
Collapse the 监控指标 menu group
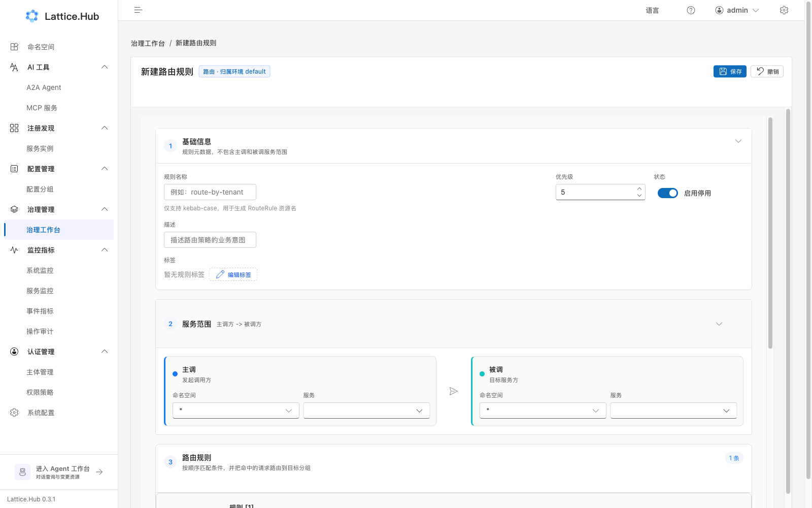coord(105,250)
